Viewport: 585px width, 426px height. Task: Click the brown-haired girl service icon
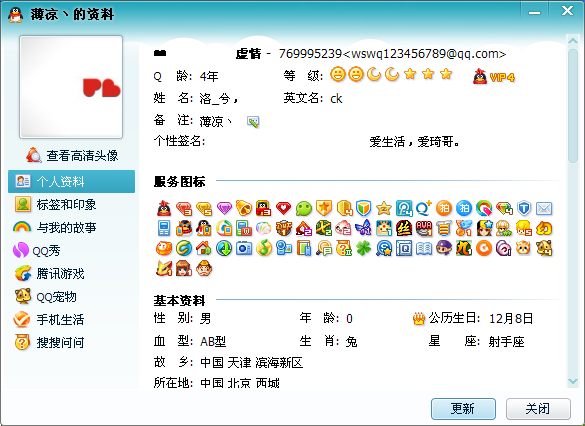(184, 269)
